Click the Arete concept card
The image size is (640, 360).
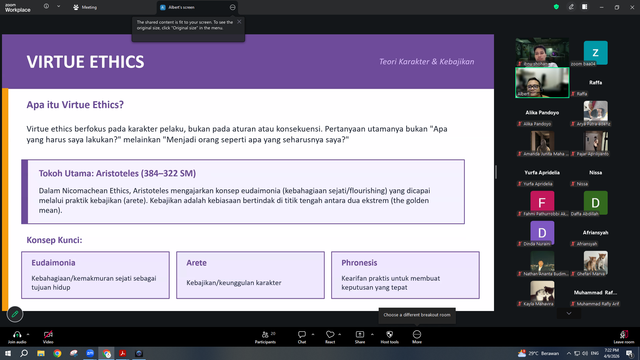tap(251, 275)
